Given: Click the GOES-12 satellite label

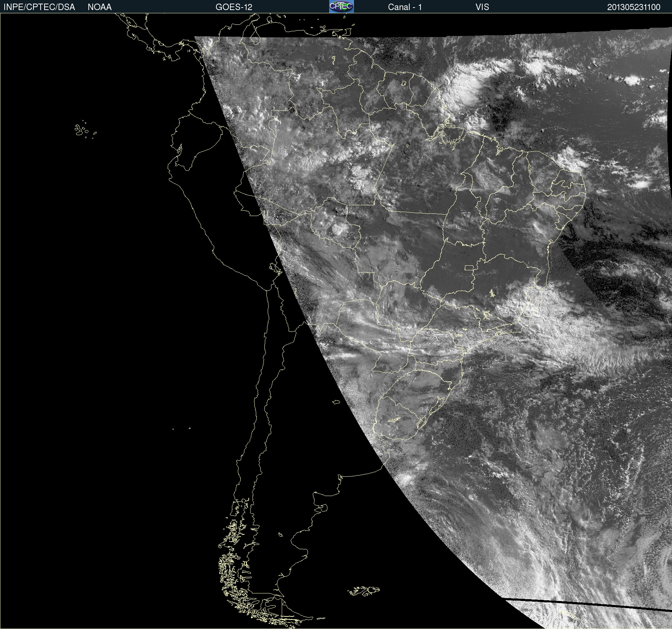Looking at the screenshot, I should tap(234, 7).
